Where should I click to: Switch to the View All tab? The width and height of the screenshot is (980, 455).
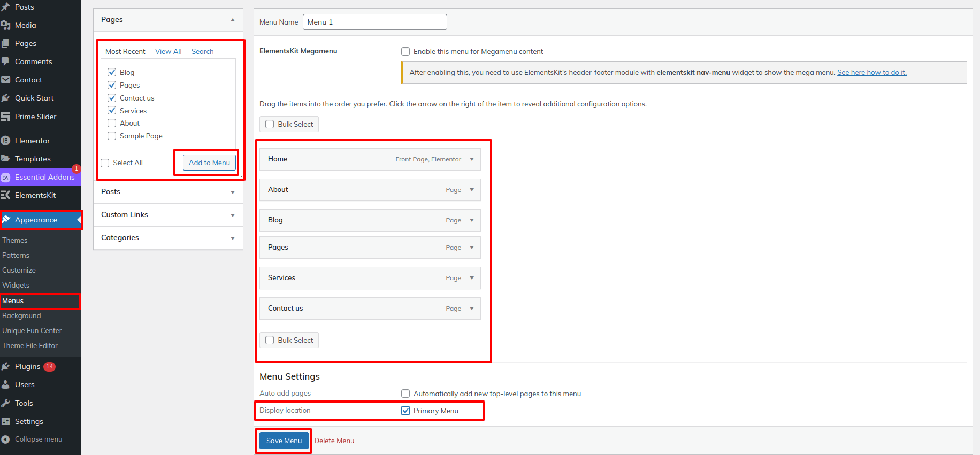[x=169, y=51]
